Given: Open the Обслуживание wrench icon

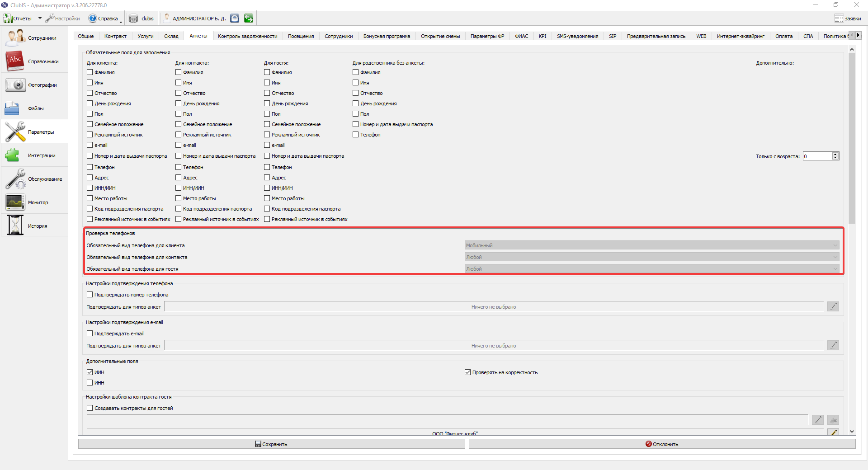Looking at the screenshot, I should tap(15, 179).
